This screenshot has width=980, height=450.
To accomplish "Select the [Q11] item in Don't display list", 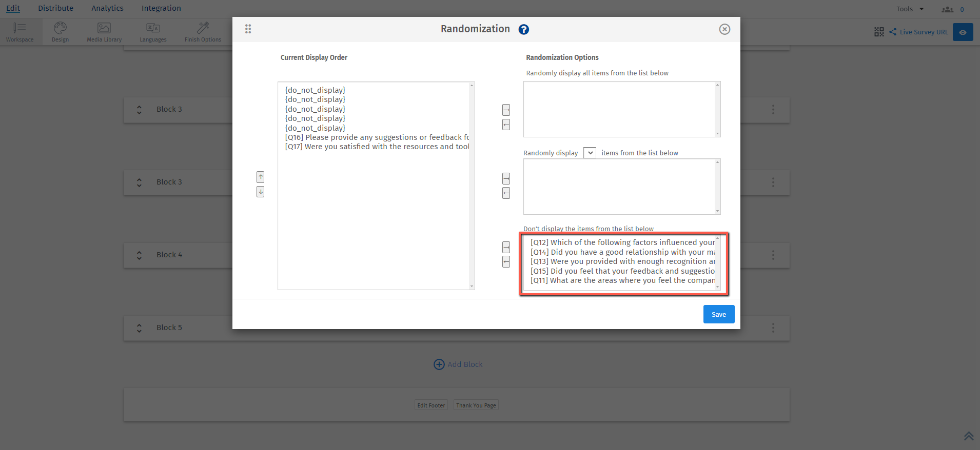I will pyautogui.click(x=622, y=280).
